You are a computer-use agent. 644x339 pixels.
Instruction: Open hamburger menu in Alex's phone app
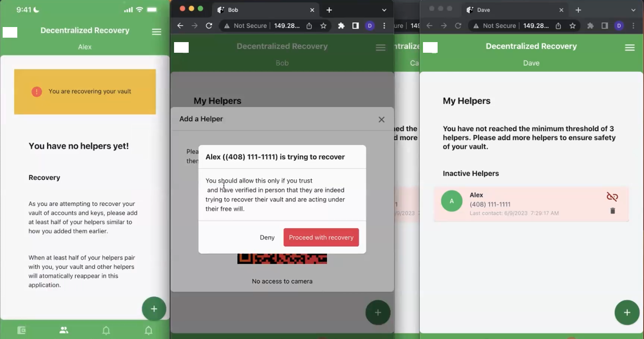click(x=156, y=32)
